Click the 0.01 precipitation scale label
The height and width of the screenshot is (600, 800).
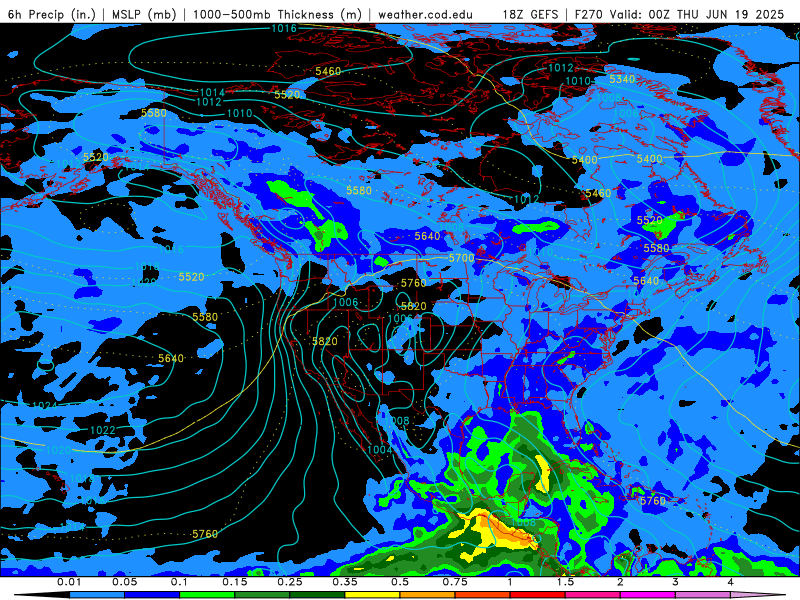coord(69,582)
